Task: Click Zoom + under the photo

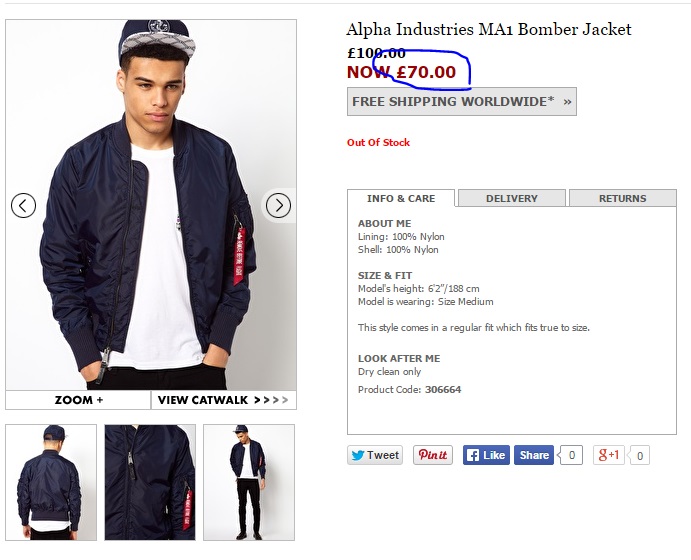Action: [79, 400]
